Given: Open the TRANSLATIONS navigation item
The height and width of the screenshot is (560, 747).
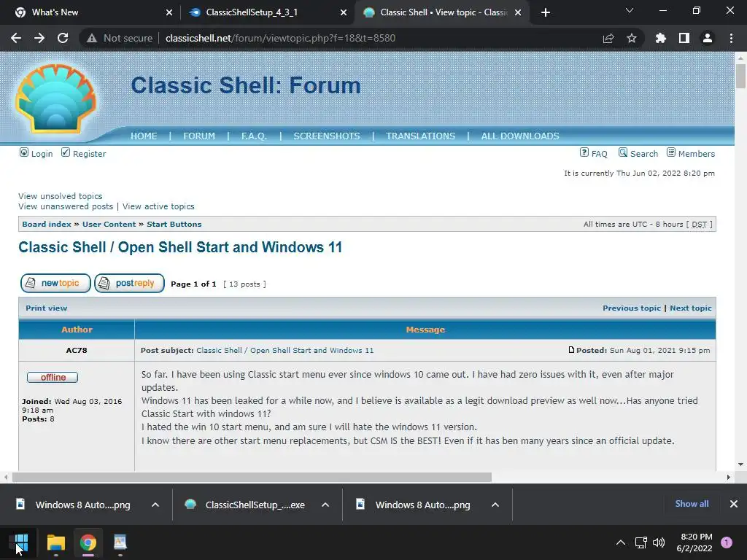Looking at the screenshot, I should [420, 136].
